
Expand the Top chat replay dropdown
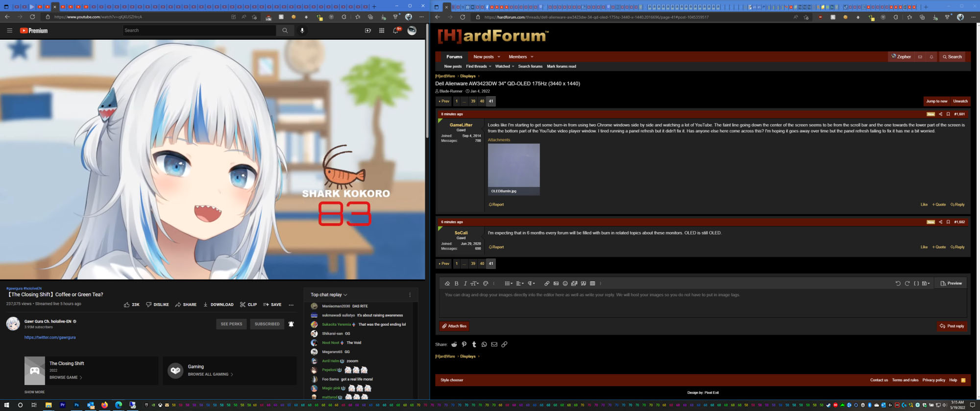click(329, 295)
